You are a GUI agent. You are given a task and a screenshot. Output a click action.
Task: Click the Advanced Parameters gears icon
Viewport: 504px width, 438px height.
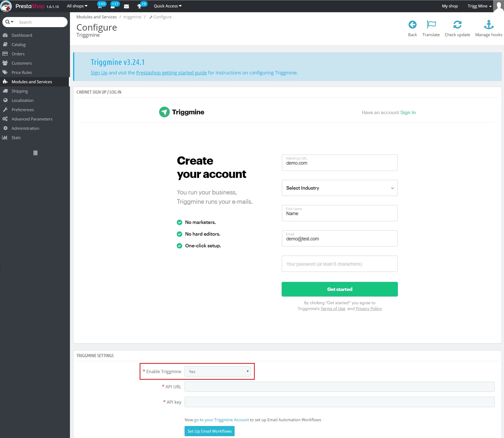5,119
